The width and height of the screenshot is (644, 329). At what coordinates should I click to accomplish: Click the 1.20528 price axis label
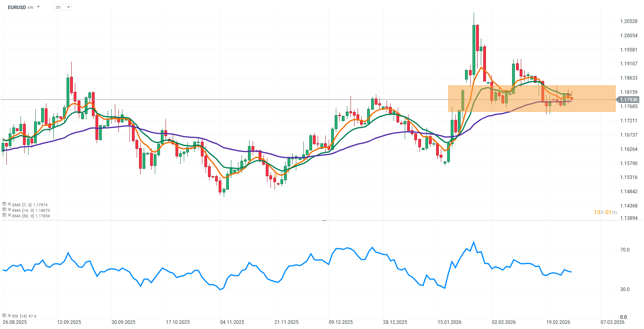[629, 21]
